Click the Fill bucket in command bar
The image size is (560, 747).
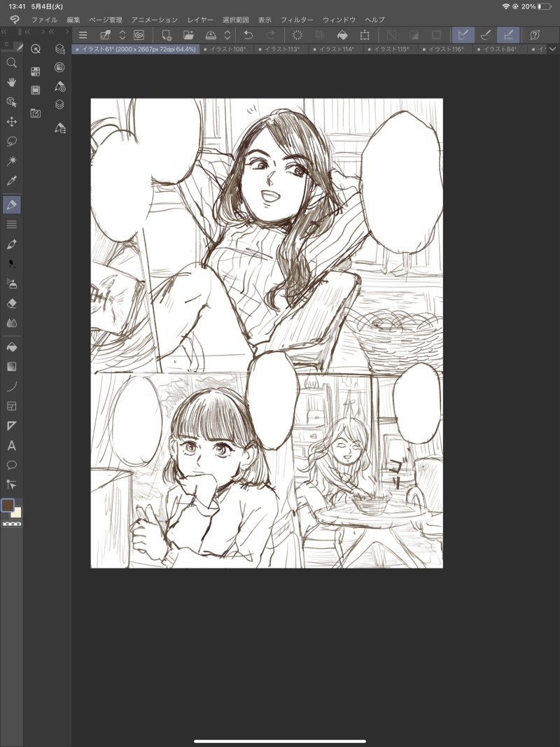click(x=342, y=35)
